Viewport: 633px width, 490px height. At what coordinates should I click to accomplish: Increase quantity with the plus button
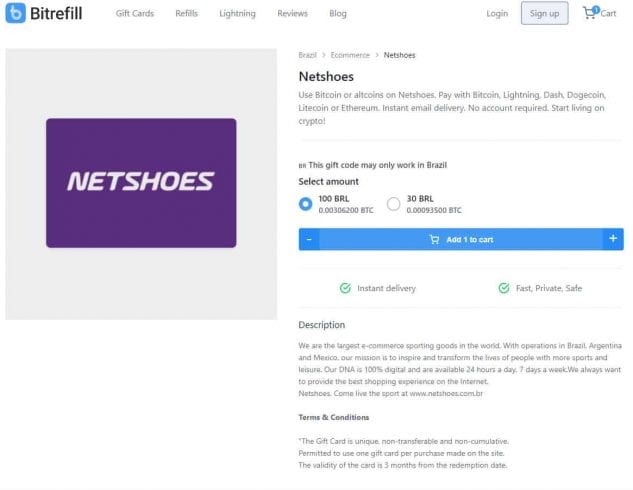(613, 239)
